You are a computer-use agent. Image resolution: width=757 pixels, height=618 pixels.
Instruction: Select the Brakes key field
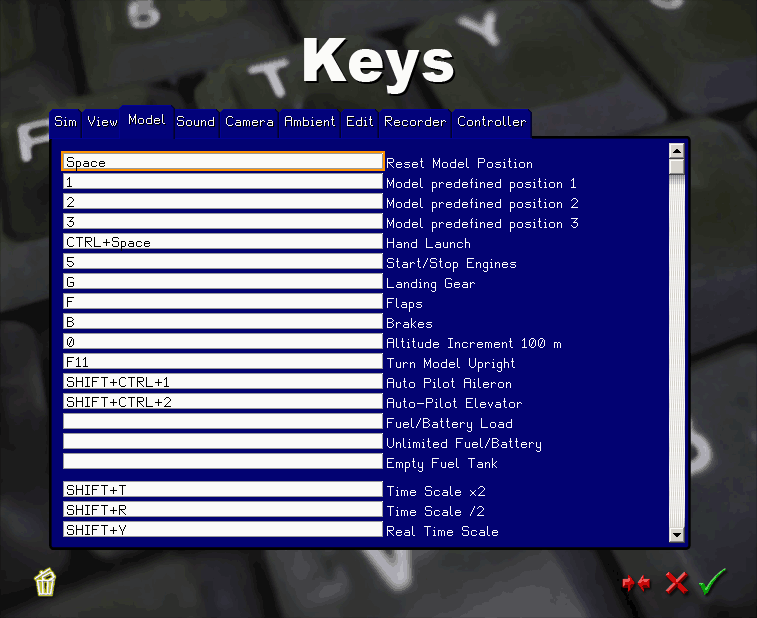[x=223, y=322]
